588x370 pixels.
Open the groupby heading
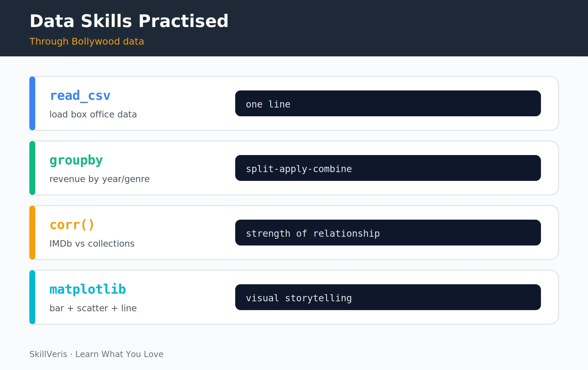(x=76, y=161)
